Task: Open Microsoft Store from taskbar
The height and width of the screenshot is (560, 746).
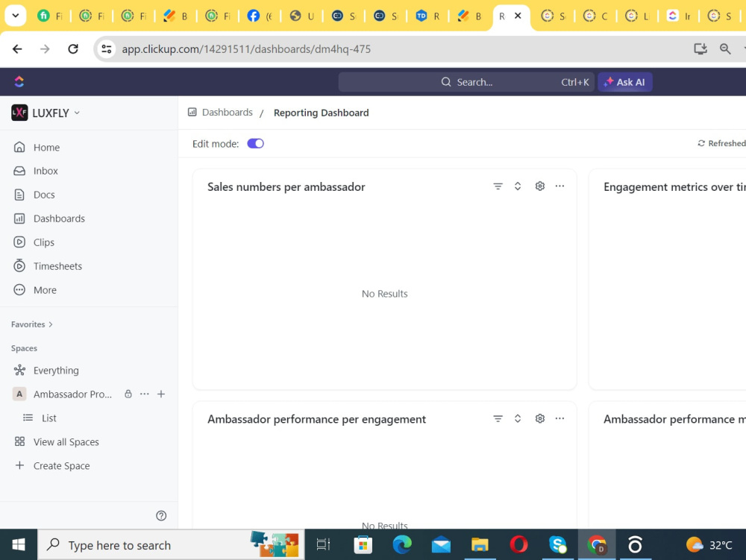Action: coord(363,545)
